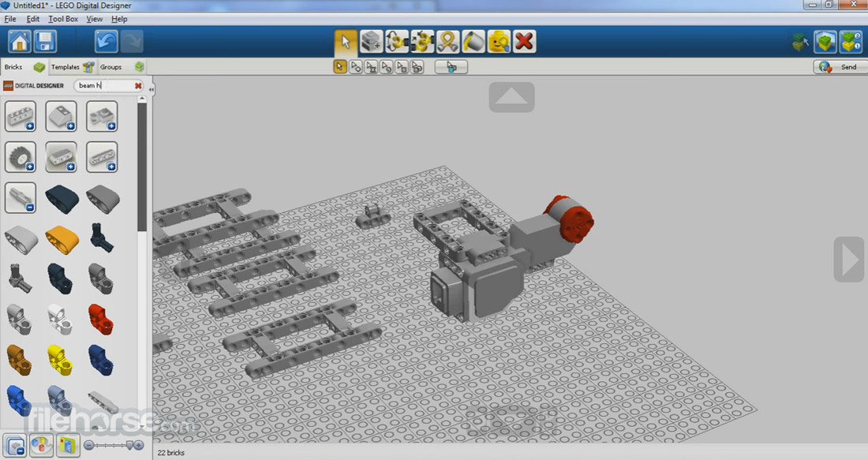This screenshot has width=868, height=460.
Task: Select the dark gray rounded beam brick
Action: [103, 199]
